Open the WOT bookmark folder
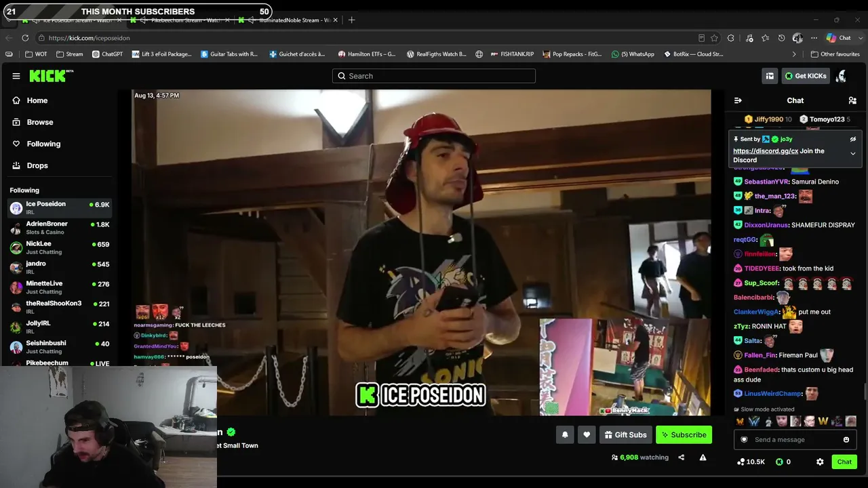Image resolution: width=868 pixels, height=488 pixels. click(36, 54)
